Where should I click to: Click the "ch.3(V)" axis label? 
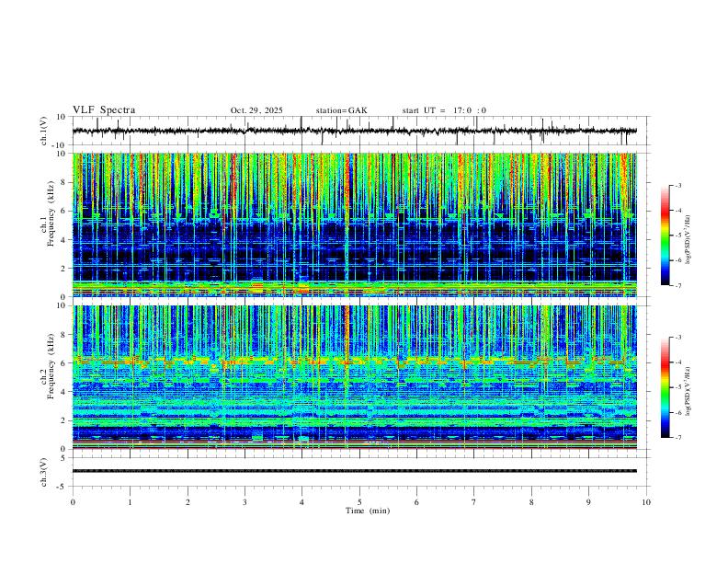(44, 473)
